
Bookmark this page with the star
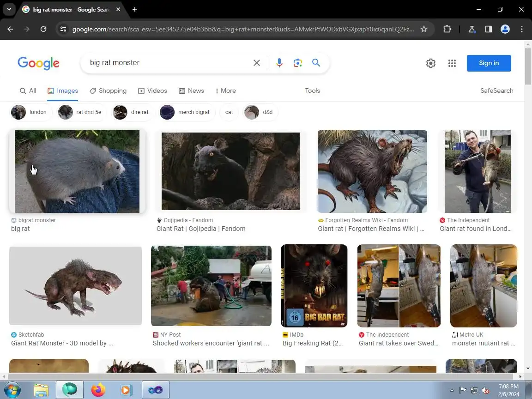[424, 29]
